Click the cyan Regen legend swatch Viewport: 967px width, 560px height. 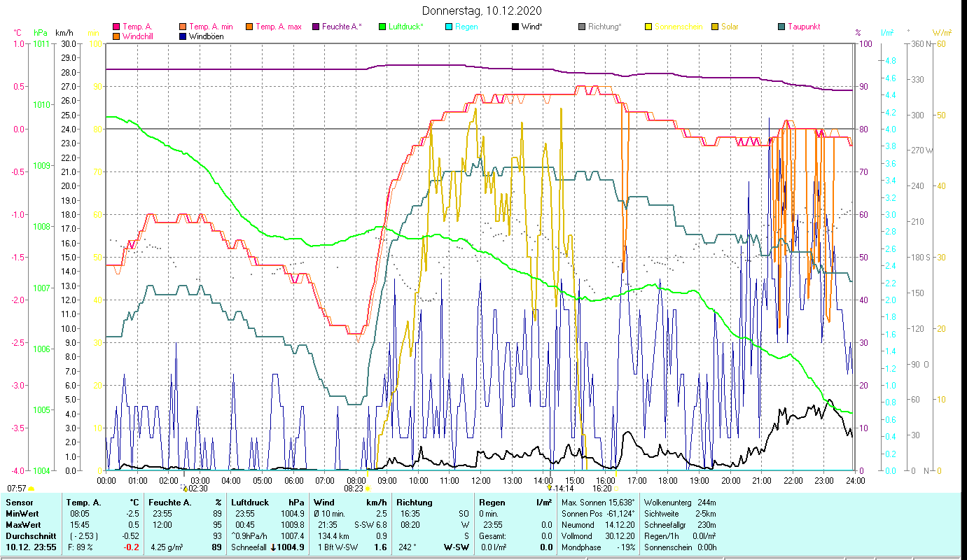click(x=449, y=27)
